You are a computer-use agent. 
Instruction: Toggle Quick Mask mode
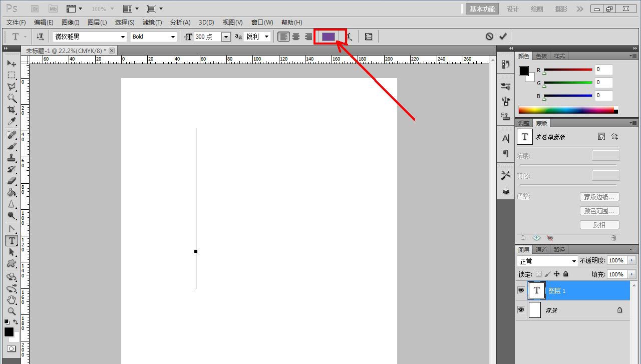[x=11, y=349]
